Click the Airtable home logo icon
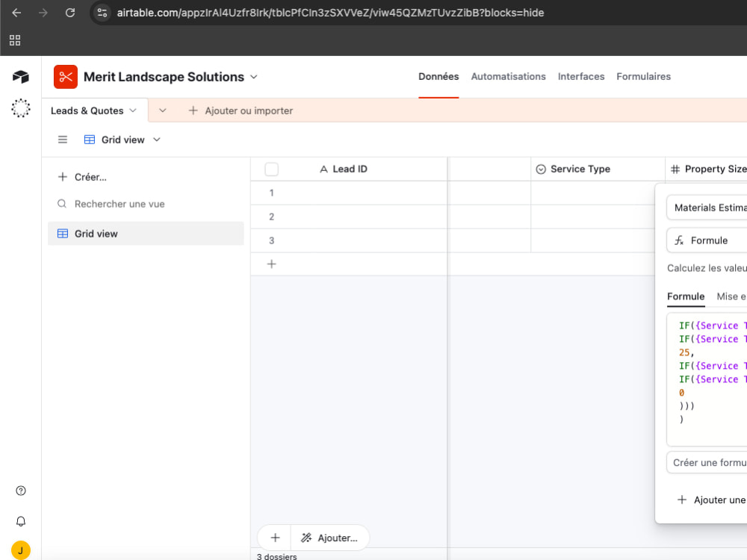The image size is (747, 560). click(20, 77)
